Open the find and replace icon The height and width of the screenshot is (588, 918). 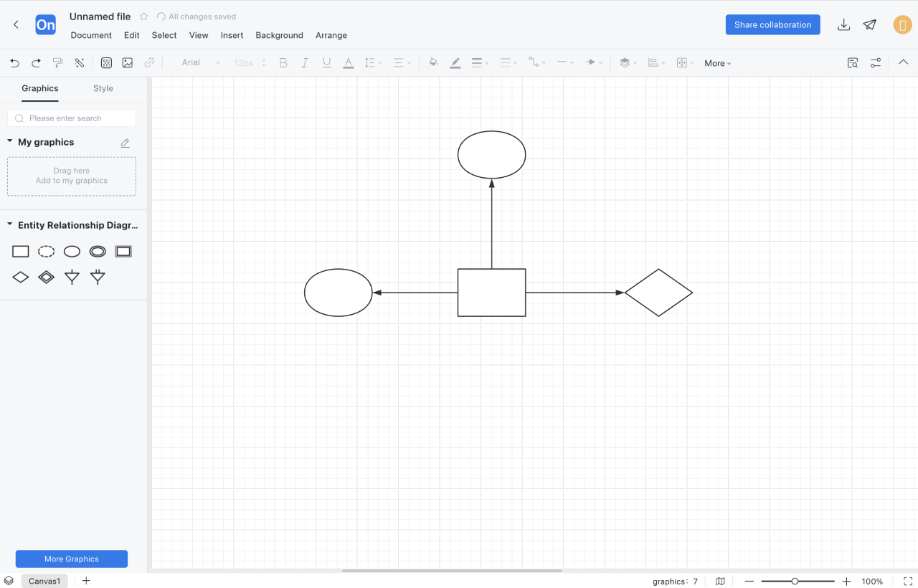853,63
